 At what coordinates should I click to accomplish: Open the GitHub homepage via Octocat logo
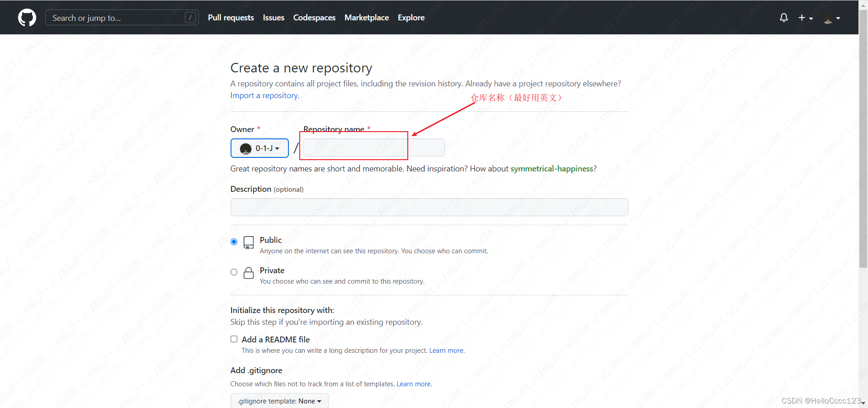(x=27, y=18)
